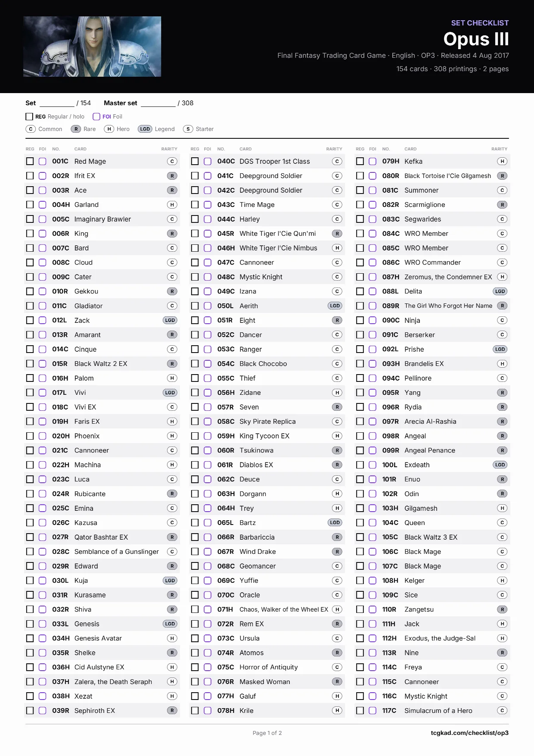The height and width of the screenshot is (756, 534).
Task: Tick the foil box for 117C Simulacrum of a Hero
Action: [x=373, y=710]
